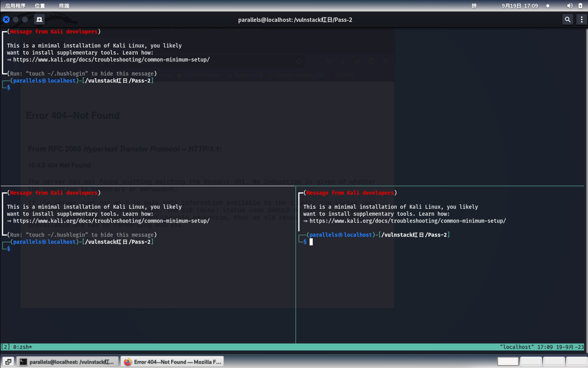Click the kali.org docs URL in top pane

(111, 60)
